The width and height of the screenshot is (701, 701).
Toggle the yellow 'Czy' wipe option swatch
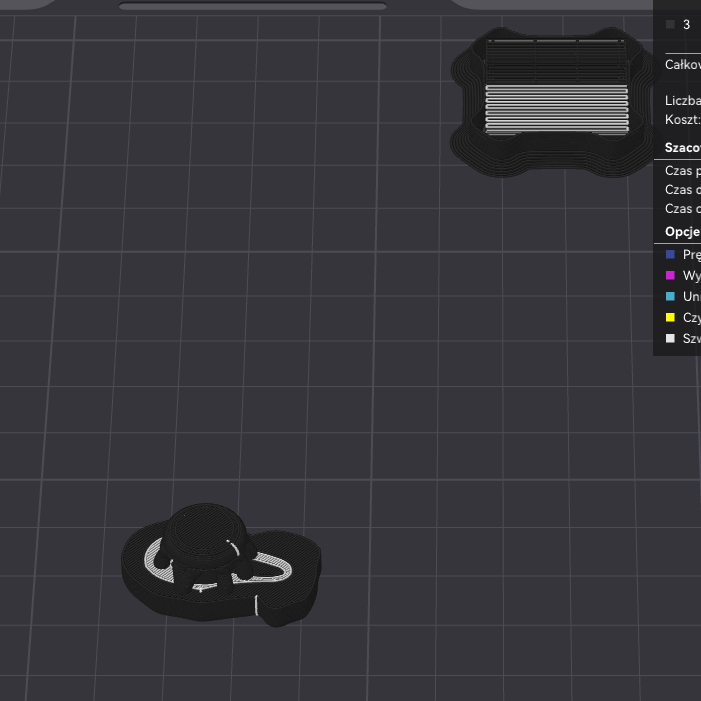point(670,317)
